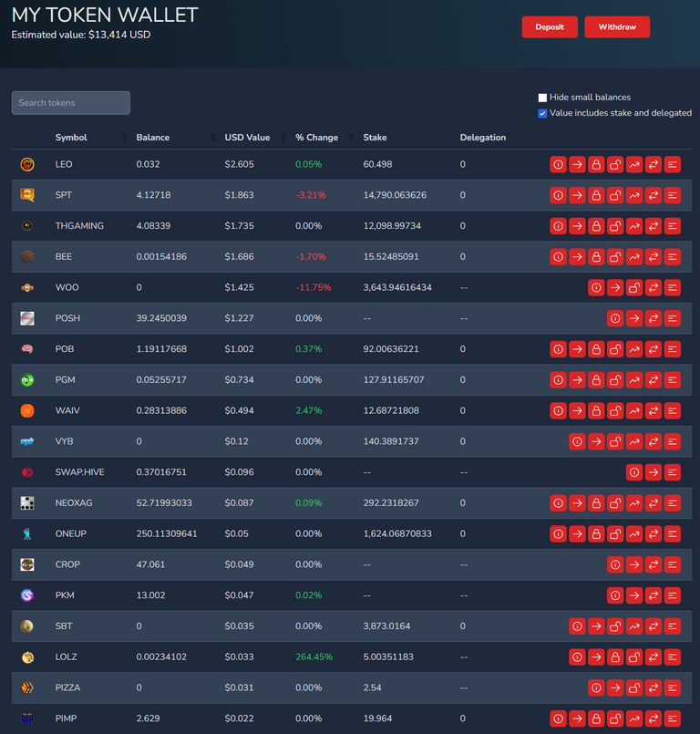700x734 pixels.
Task: Click the LOLZ 264.45% change value
Action: point(314,656)
